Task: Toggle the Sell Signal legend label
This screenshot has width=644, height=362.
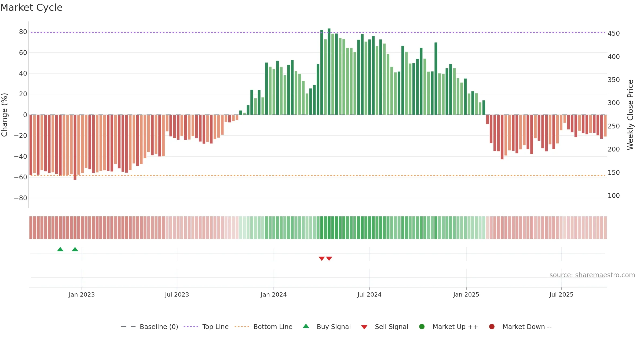Action: pos(391,327)
